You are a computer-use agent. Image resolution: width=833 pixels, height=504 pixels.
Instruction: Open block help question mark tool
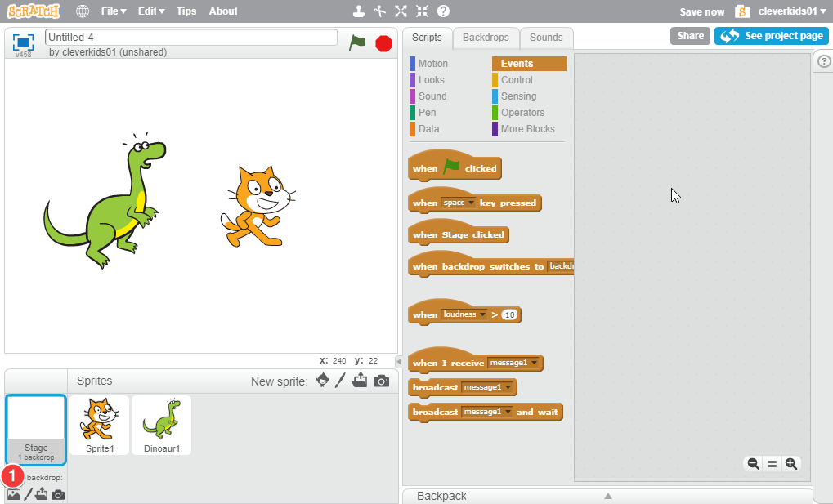443,11
